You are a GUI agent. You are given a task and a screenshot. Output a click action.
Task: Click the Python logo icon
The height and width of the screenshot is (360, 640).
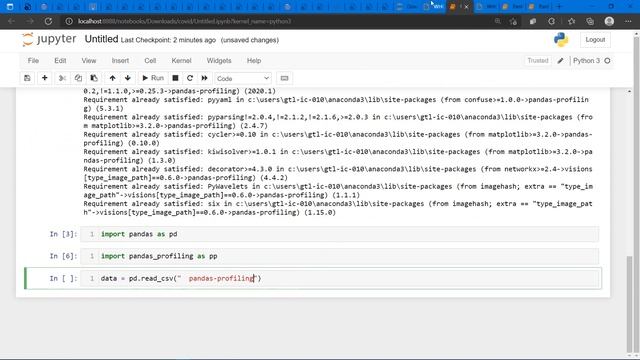click(x=561, y=40)
